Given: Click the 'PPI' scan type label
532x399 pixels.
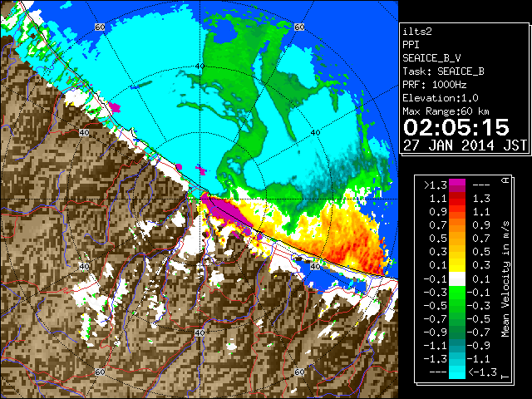Looking at the screenshot, I should 411,45.
